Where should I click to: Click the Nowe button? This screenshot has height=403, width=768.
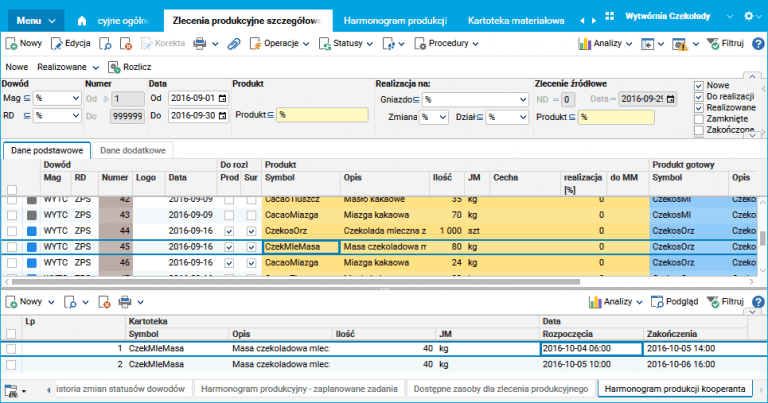coord(17,67)
